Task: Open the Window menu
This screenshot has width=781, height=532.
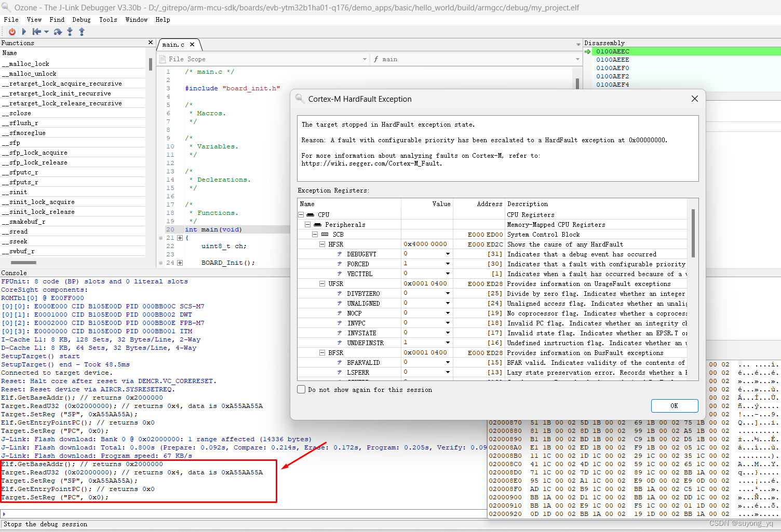Action: (x=137, y=20)
